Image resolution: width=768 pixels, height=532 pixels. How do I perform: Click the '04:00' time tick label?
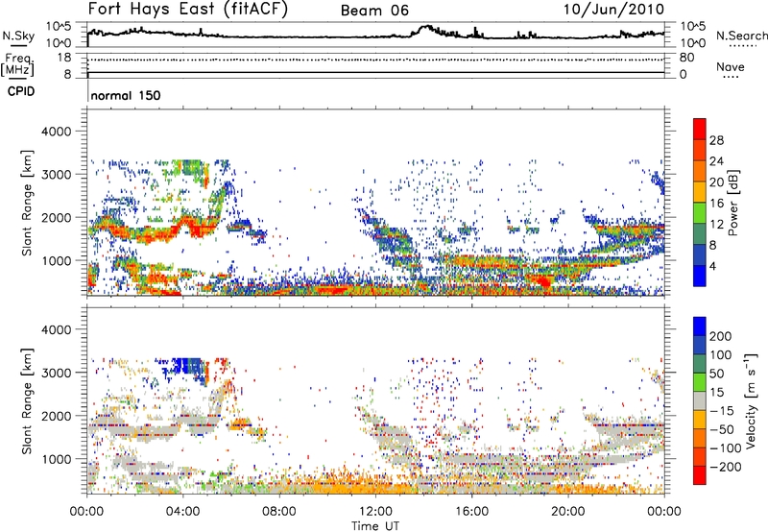pos(183,512)
